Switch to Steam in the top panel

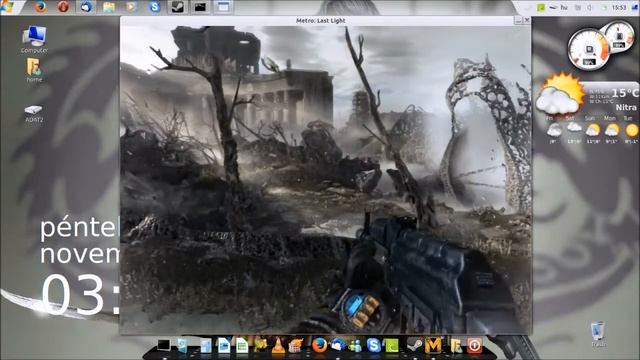coord(177,7)
